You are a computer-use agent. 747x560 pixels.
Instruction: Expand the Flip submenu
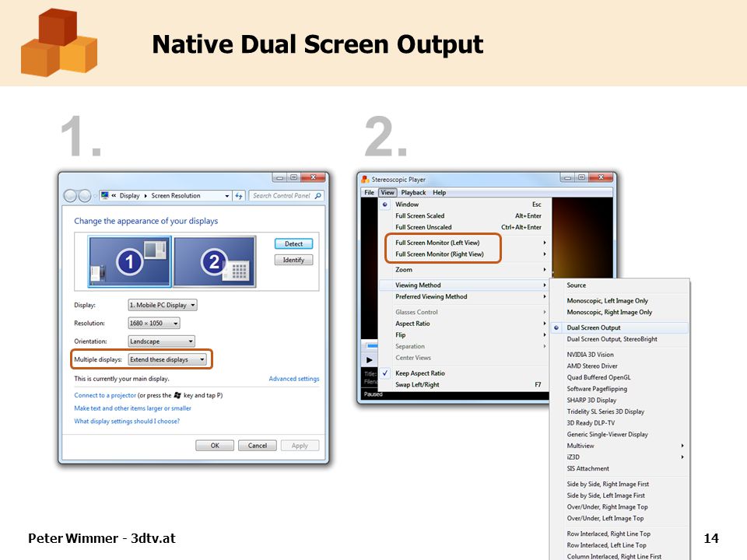[465, 334]
